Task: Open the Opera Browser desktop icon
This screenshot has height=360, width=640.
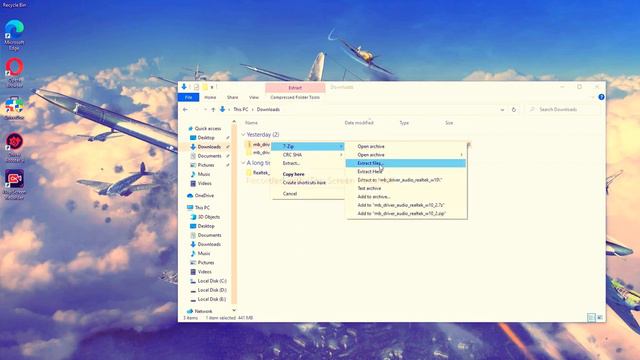Action: click(14, 72)
